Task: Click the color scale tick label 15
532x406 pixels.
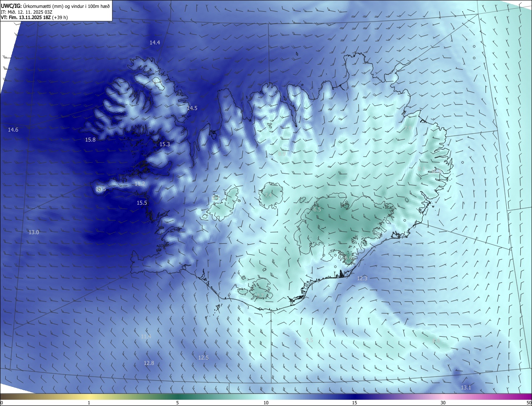Action: tap(355, 403)
